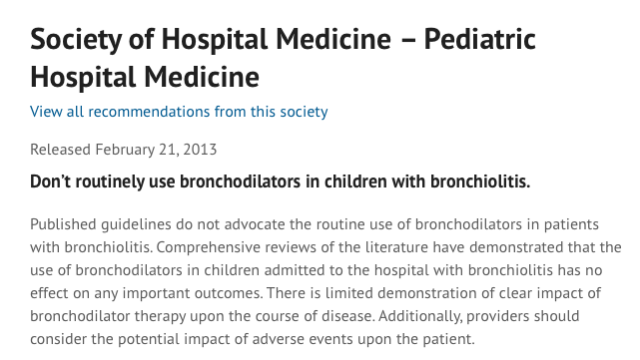Open the View all recommendations from this society link

coord(179,111)
